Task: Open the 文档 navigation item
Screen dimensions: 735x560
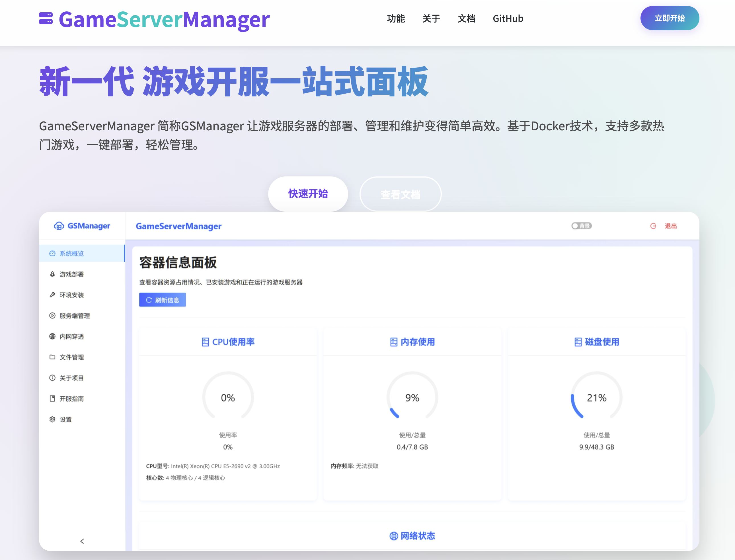Action: (467, 19)
